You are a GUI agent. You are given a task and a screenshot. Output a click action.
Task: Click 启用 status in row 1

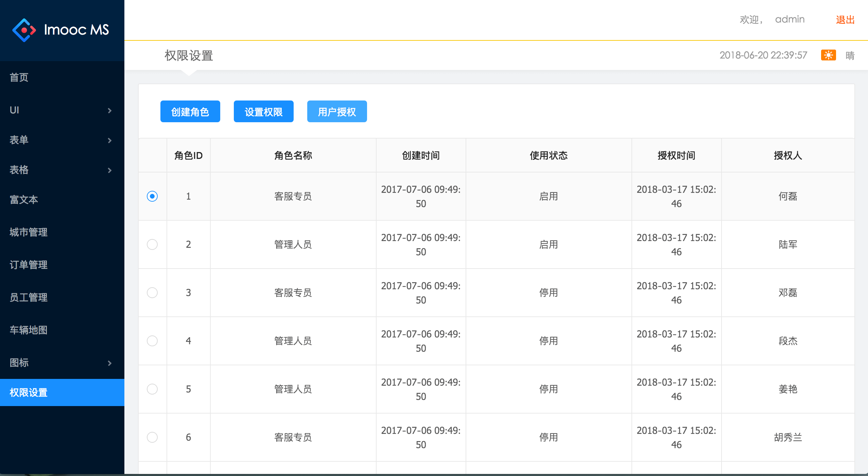pos(549,196)
